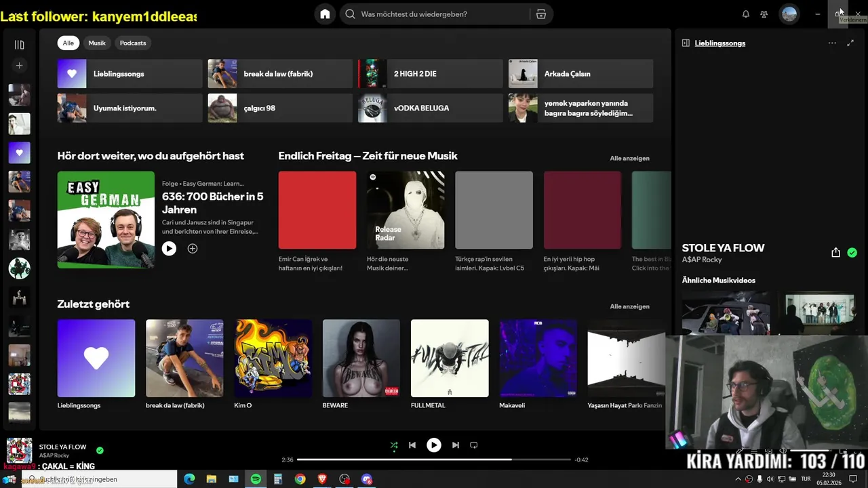
Task: Open BEWARE album card
Action: click(x=361, y=365)
